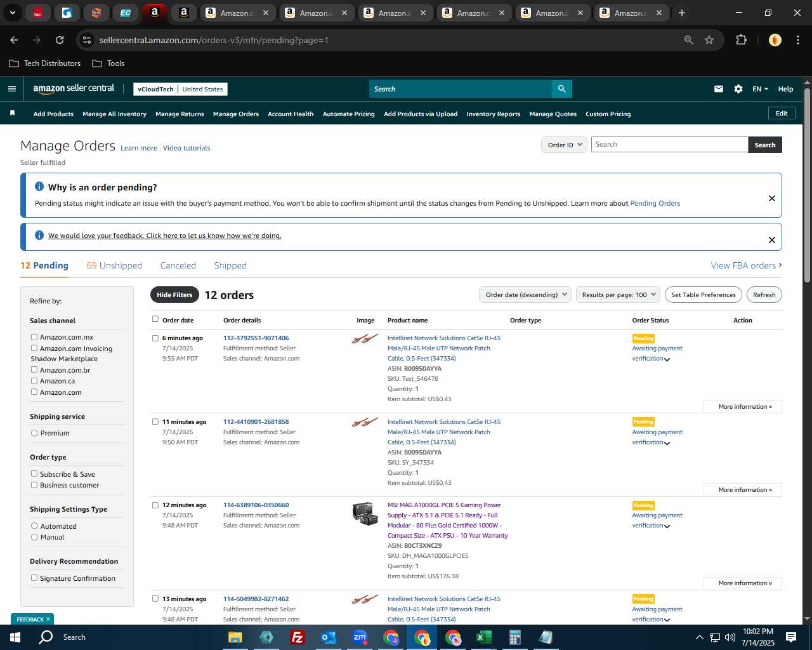This screenshot has height=650, width=812.
Task: Switch to the 69 Unshipped tab
Action: (114, 265)
